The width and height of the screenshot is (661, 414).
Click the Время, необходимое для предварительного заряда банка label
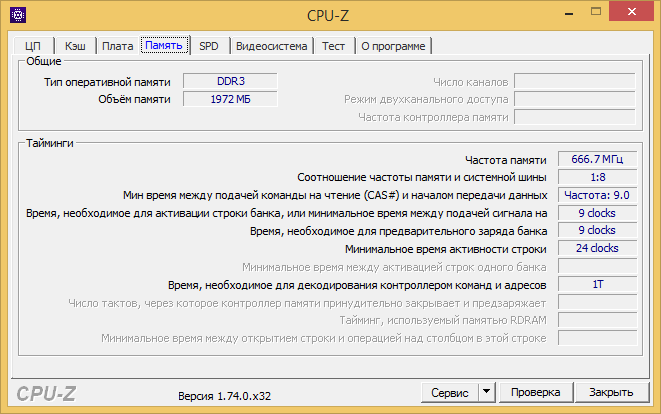point(398,231)
